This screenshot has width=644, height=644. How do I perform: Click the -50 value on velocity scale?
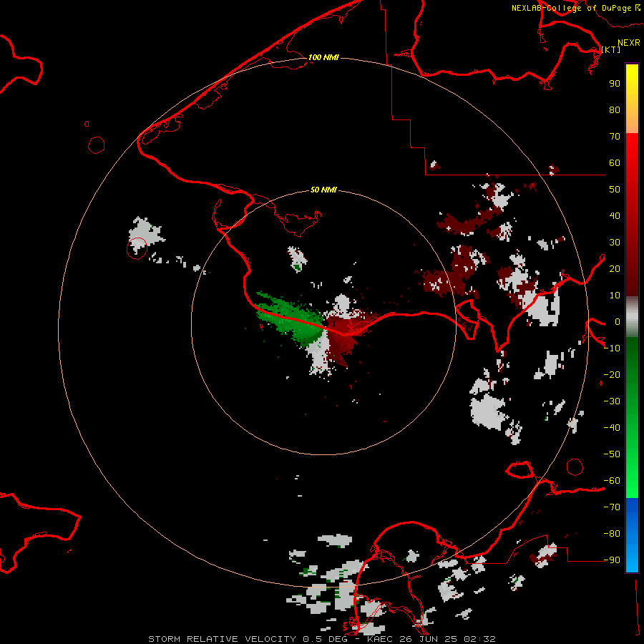[x=612, y=454]
